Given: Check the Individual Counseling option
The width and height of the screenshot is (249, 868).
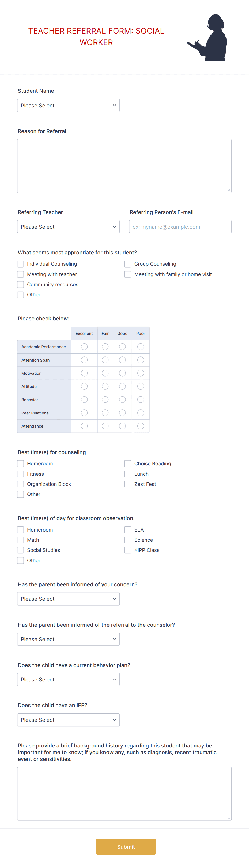Looking at the screenshot, I should (20, 264).
